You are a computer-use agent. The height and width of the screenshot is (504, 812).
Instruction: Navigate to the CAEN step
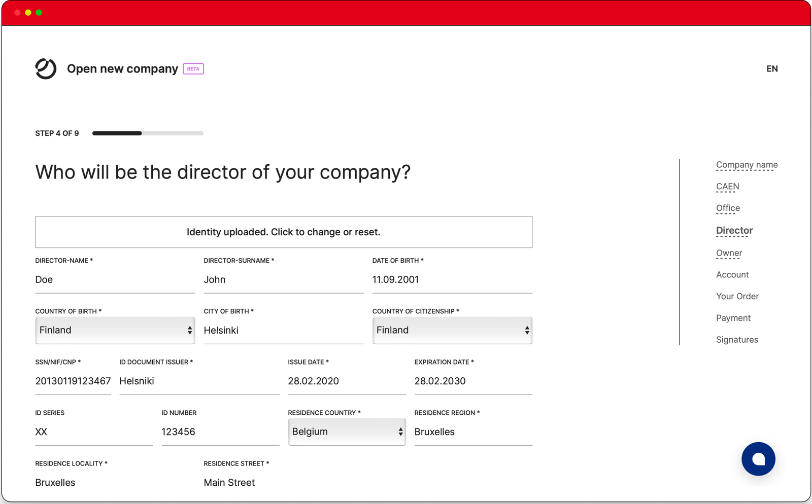point(727,187)
